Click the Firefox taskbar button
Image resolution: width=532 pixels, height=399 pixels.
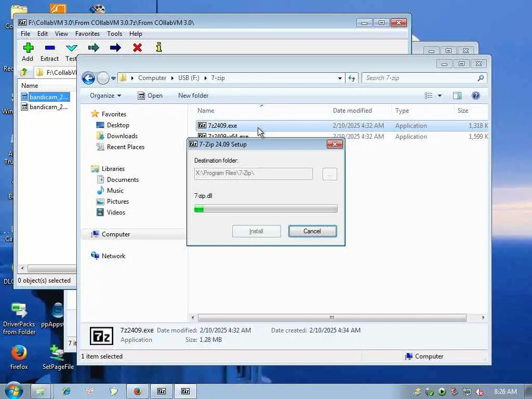tap(137, 391)
